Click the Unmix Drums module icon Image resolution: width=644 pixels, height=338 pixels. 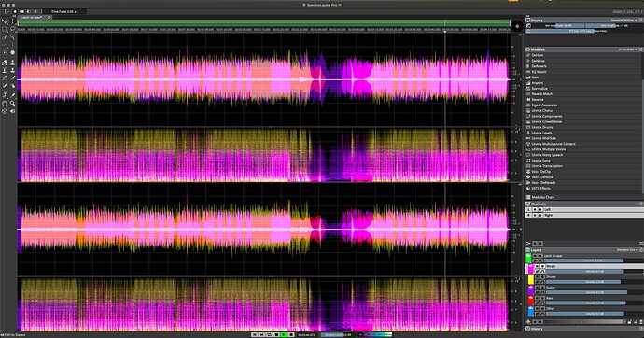coord(528,127)
